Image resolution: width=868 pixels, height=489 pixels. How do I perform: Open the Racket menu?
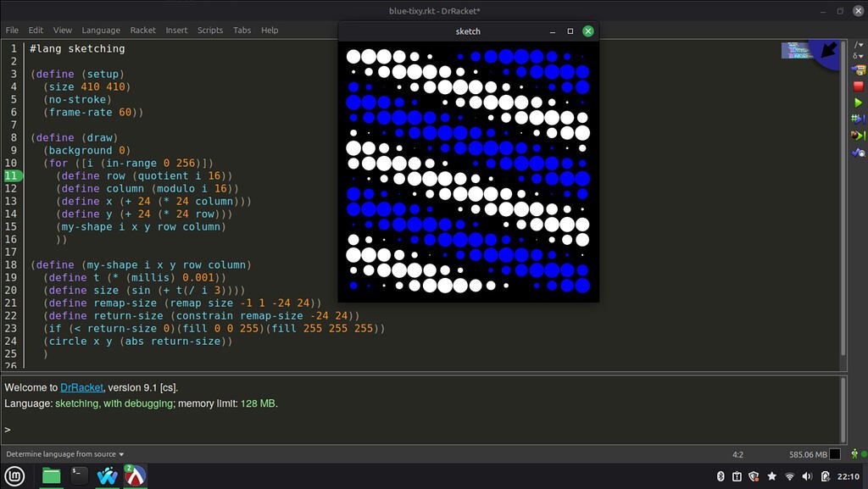click(142, 30)
